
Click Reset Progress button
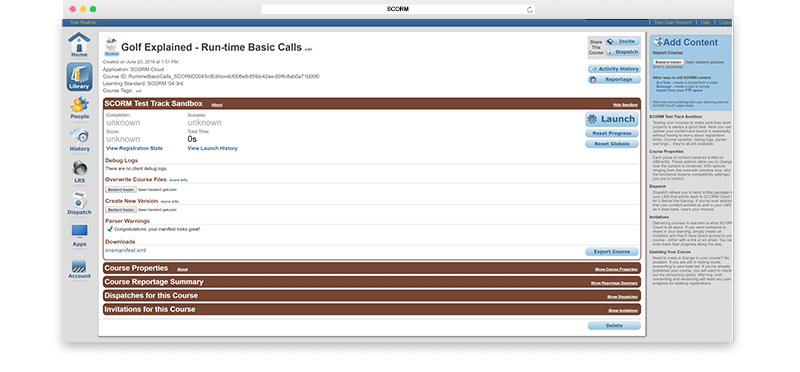612,133
